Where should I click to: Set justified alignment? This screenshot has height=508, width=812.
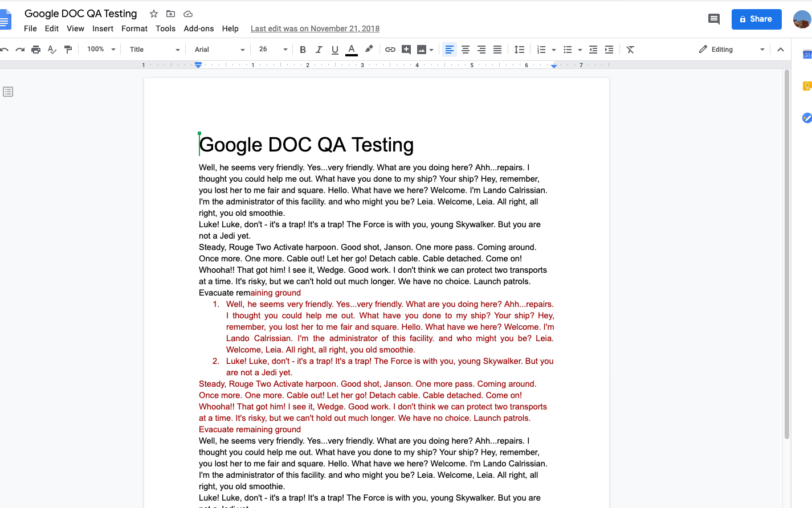[497, 50]
